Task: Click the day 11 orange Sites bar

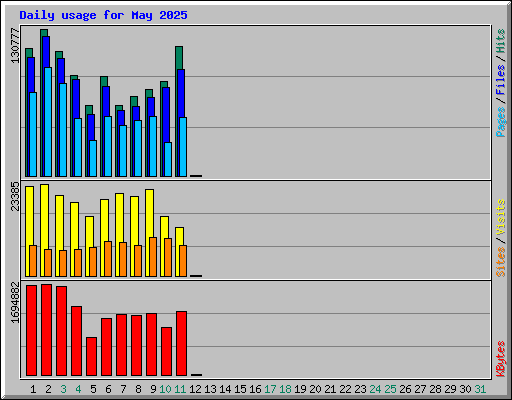Action: point(183,261)
